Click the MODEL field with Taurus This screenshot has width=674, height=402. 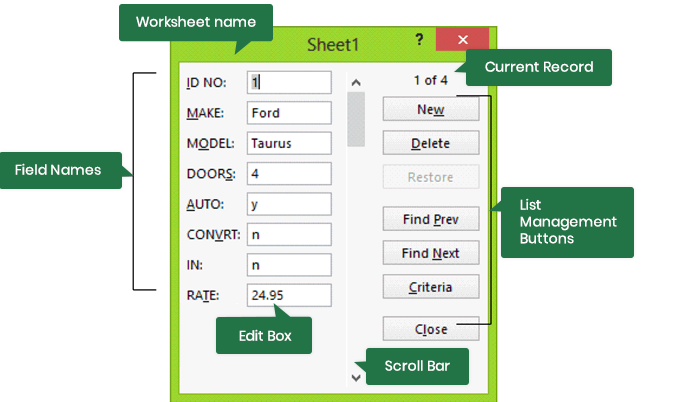(288, 143)
